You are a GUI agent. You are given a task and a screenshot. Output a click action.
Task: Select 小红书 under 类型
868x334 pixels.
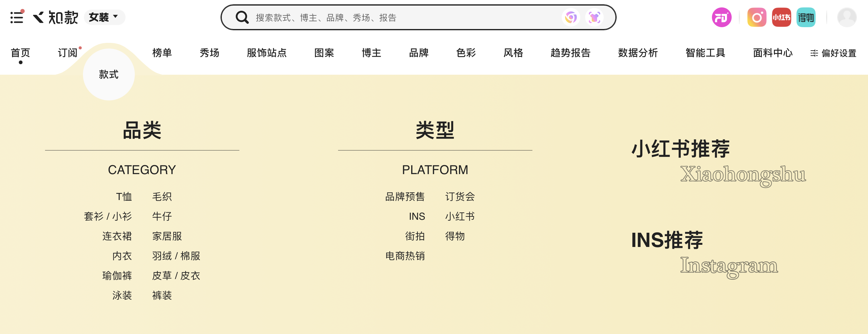click(x=460, y=216)
